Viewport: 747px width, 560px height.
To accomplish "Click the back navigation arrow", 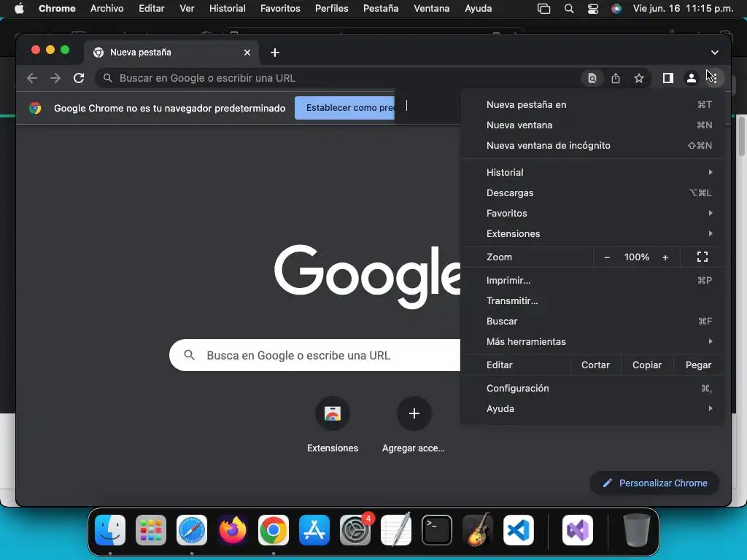I will tap(32, 78).
